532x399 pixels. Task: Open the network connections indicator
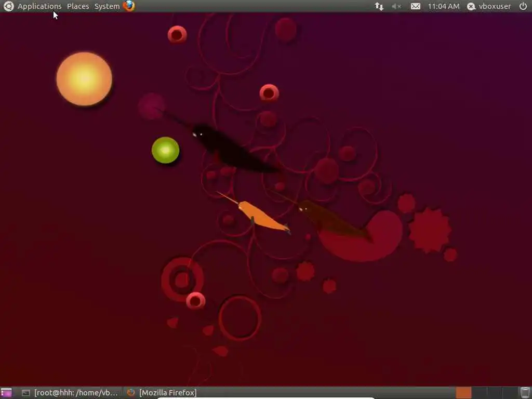[379, 6]
